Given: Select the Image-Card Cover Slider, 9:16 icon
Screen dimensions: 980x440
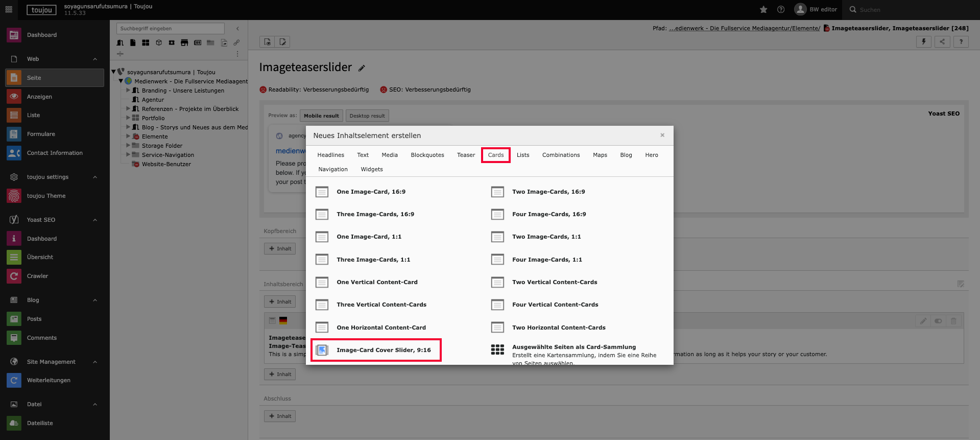Looking at the screenshot, I should [x=322, y=350].
